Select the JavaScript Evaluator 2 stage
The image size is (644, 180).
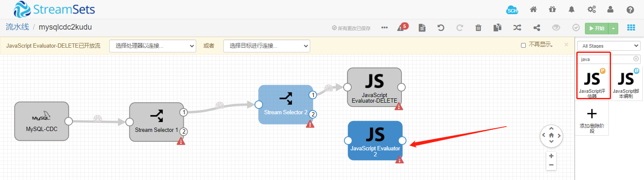pyautogui.click(x=375, y=140)
